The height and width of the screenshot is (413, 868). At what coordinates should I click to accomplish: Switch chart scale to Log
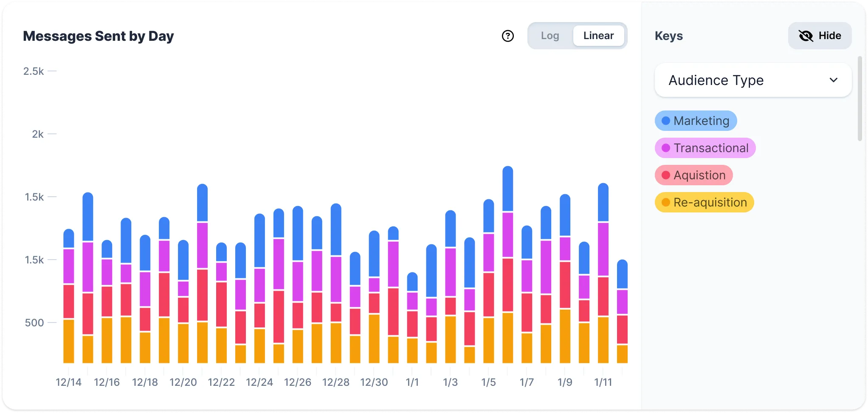(550, 36)
